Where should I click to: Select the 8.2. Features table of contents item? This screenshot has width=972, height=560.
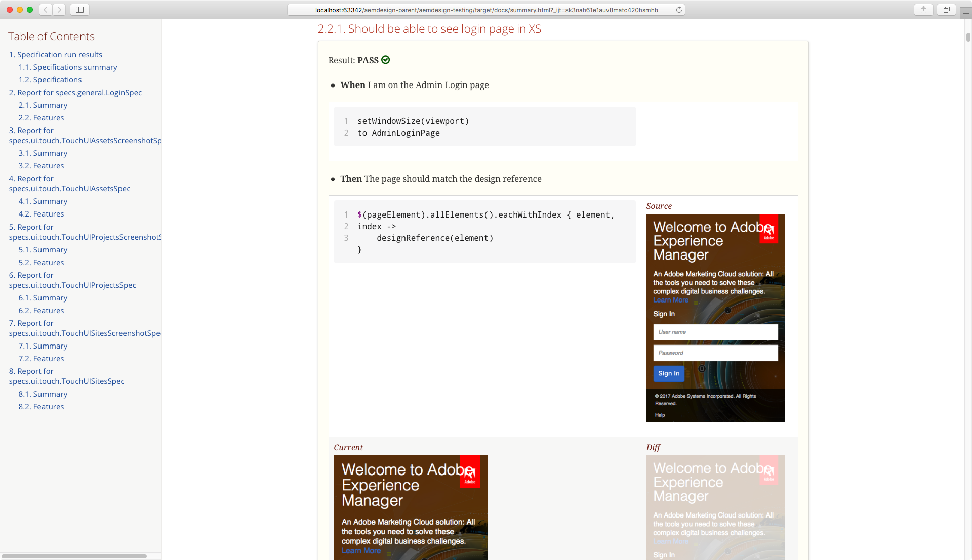click(42, 406)
